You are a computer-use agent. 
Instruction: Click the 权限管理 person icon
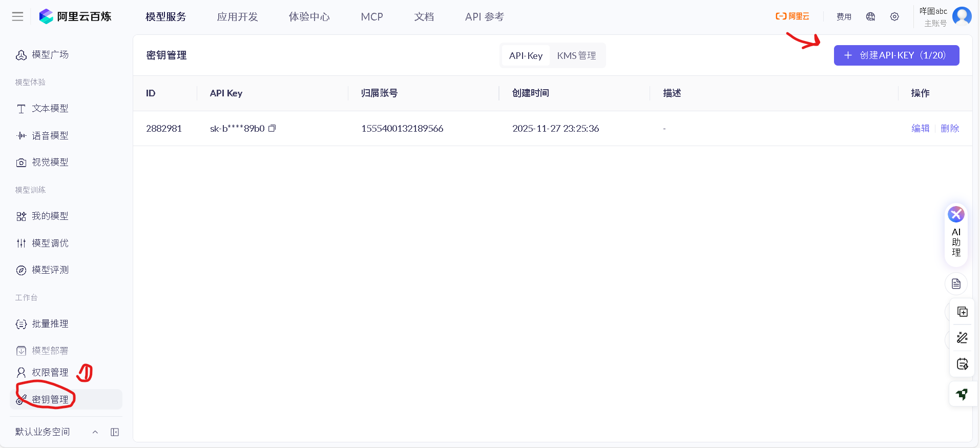click(x=21, y=373)
